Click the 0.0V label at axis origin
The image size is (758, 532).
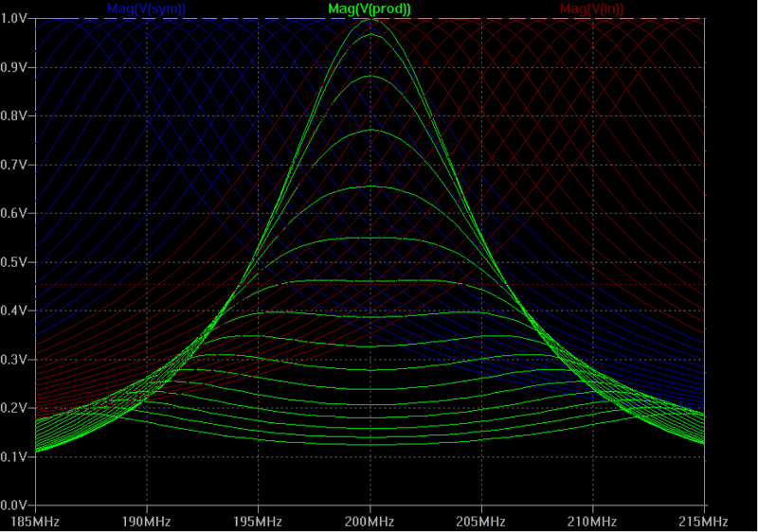pos(18,505)
